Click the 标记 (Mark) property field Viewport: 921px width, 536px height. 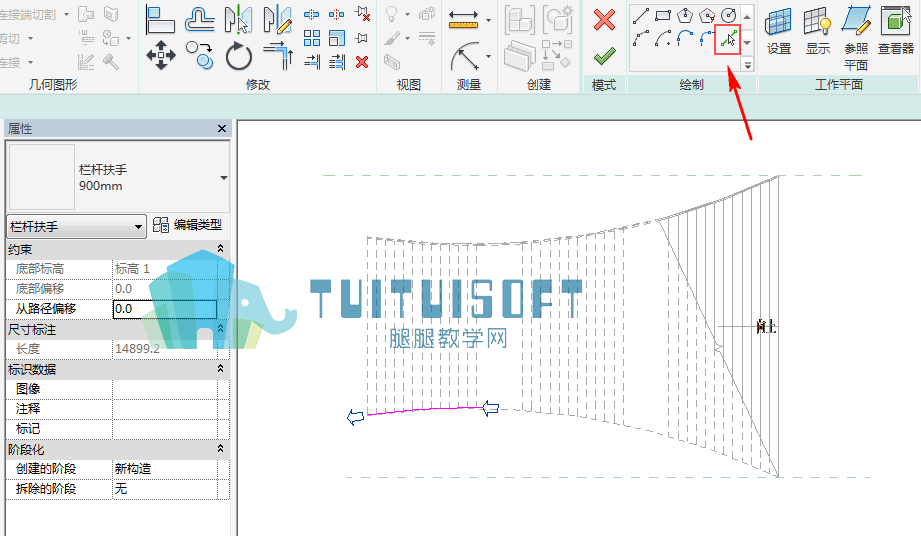[x=164, y=429]
